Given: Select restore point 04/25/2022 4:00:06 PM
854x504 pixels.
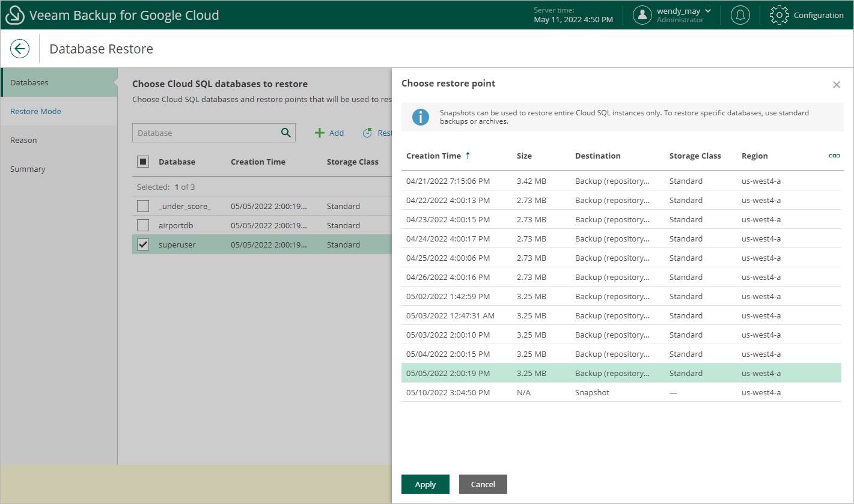Looking at the screenshot, I should point(621,258).
